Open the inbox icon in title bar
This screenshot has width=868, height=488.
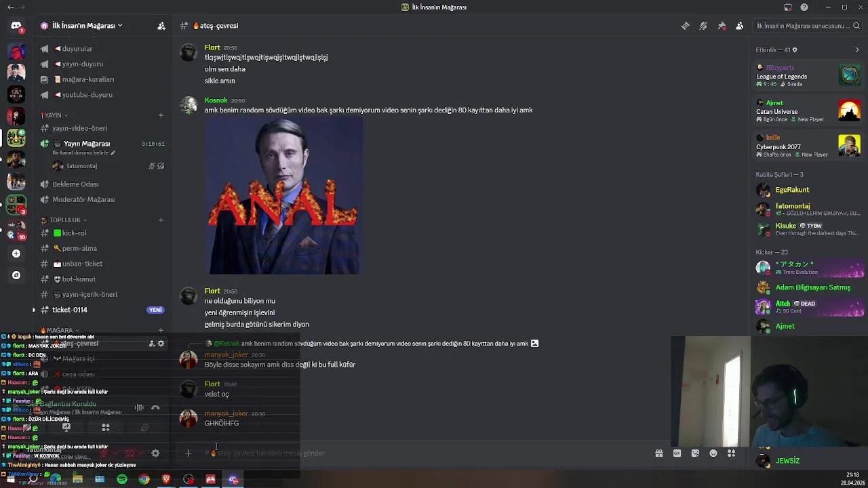pos(787,7)
